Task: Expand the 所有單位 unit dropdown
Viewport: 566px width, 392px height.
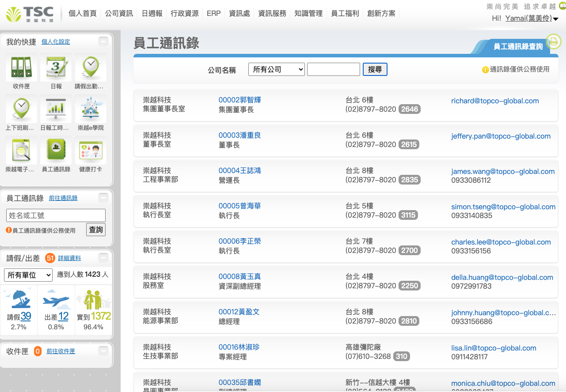Action: click(28, 275)
